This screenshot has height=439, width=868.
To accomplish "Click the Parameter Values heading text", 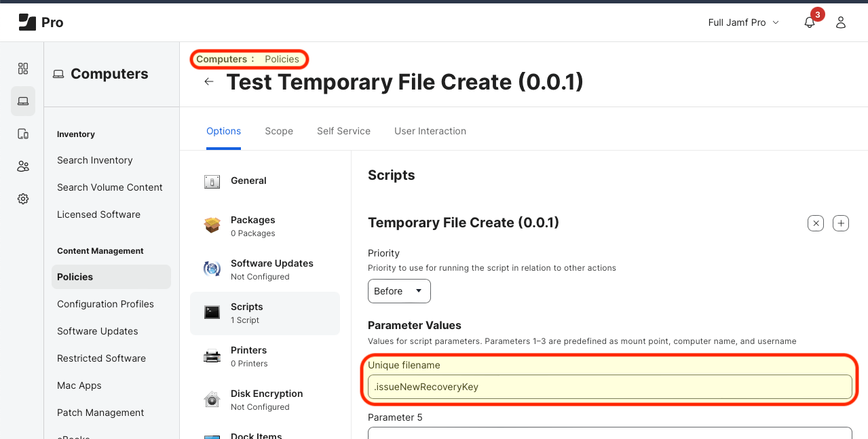I will 415,325.
